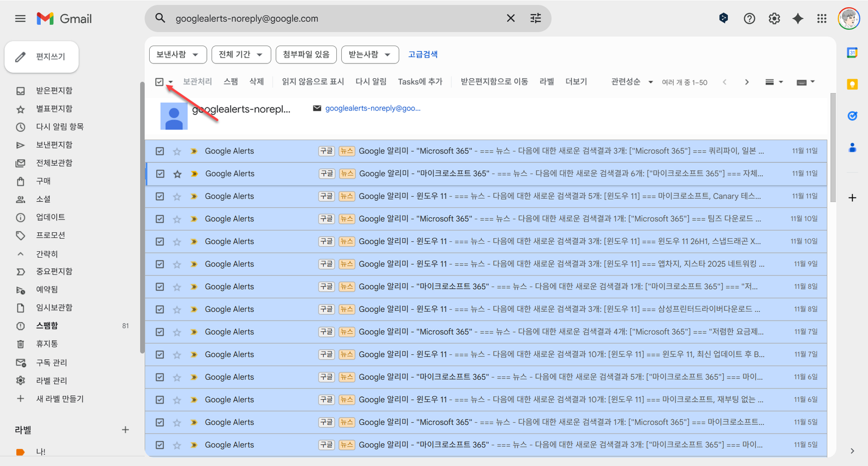Open Google Keep side panel icon
The height and width of the screenshot is (466, 868).
click(x=852, y=84)
